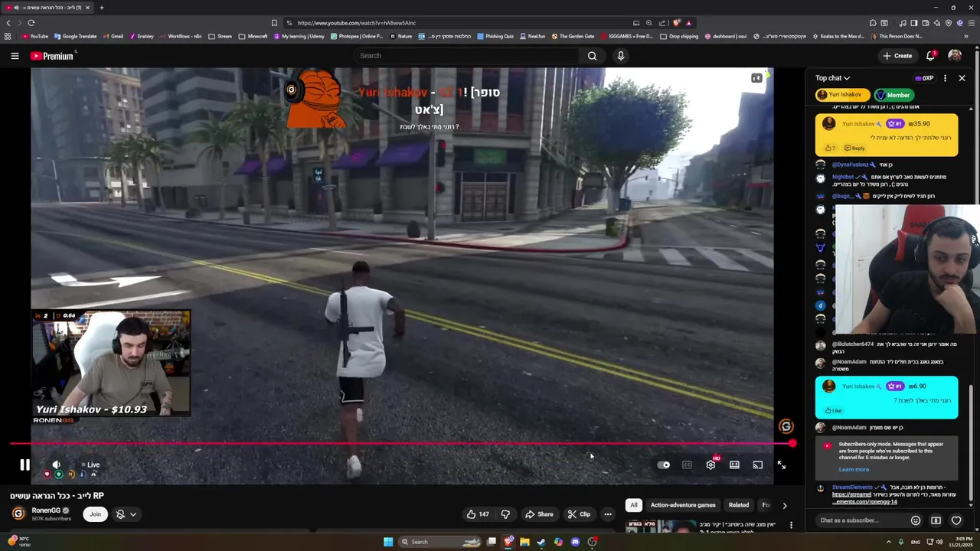The width and height of the screenshot is (980, 551).
Task: Open the notifications bell
Action: [x=931, y=56]
